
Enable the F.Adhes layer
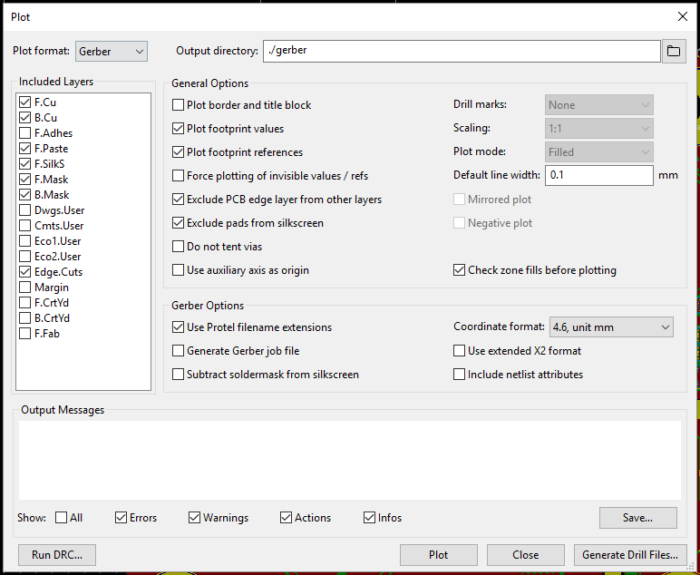25,133
